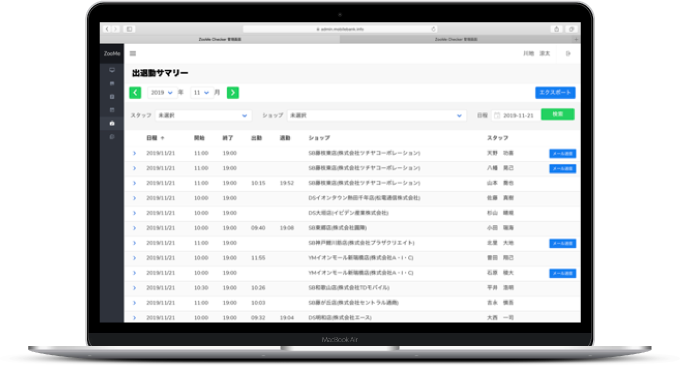The width and height of the screenshot is (680, 366).
Task: Go to previous month with green arrow
Action: pyautogui.click(x=135, y=92)
